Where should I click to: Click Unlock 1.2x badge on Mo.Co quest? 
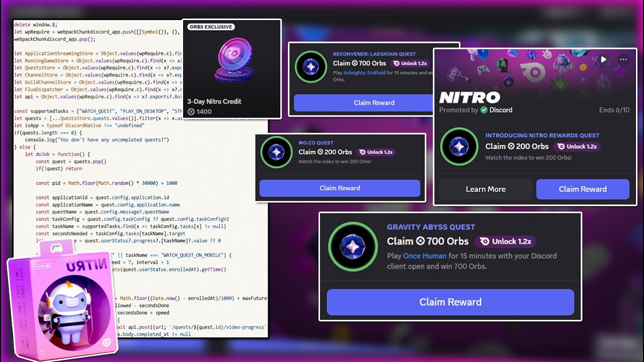[x=375, y=152]
